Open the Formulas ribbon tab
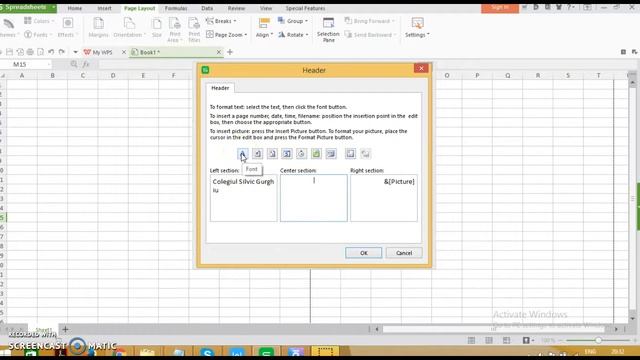Viewport: 640px width, 360px height. point(176,8)
